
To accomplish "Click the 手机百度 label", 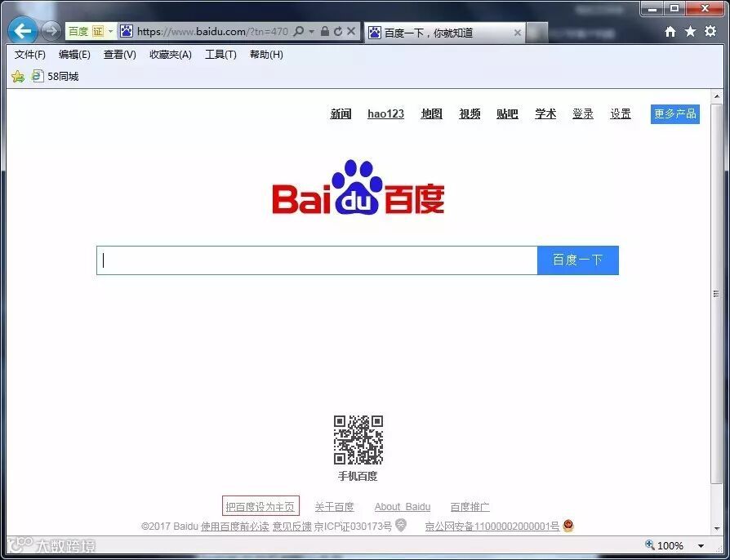I will point(358,476).
